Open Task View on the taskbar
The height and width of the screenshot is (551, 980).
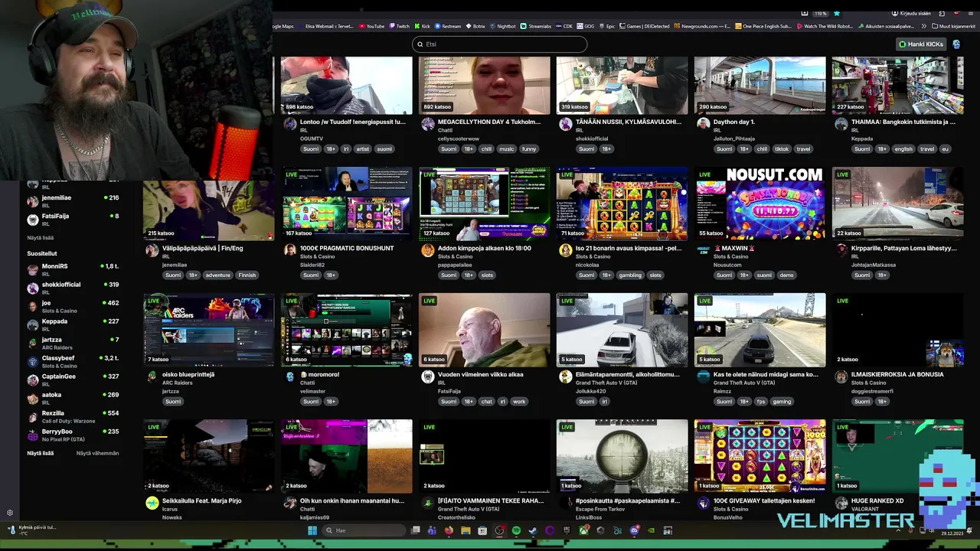[x=415, y=530]
